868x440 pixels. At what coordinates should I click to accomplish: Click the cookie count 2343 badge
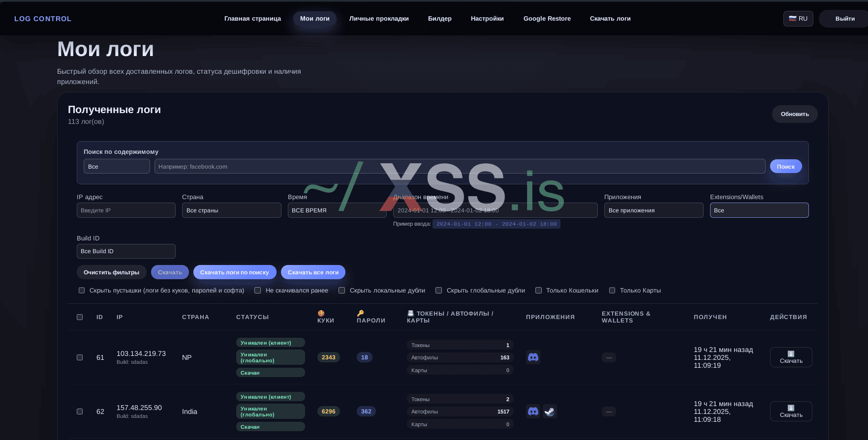pos(329,357)
